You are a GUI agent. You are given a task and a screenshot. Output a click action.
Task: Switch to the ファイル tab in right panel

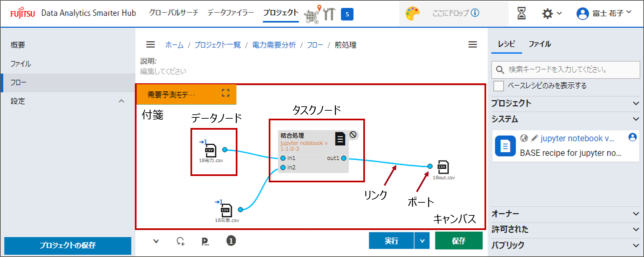[x=540, y=44]
